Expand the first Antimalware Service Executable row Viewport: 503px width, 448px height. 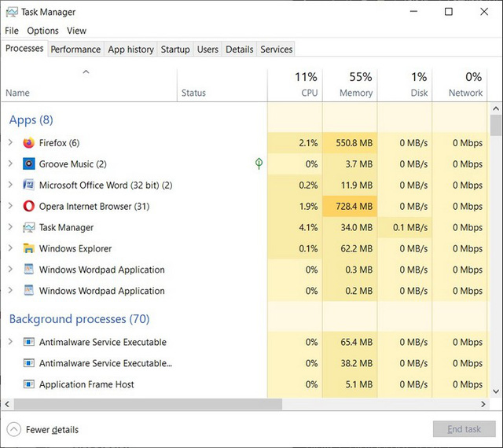tap(10, 342)
